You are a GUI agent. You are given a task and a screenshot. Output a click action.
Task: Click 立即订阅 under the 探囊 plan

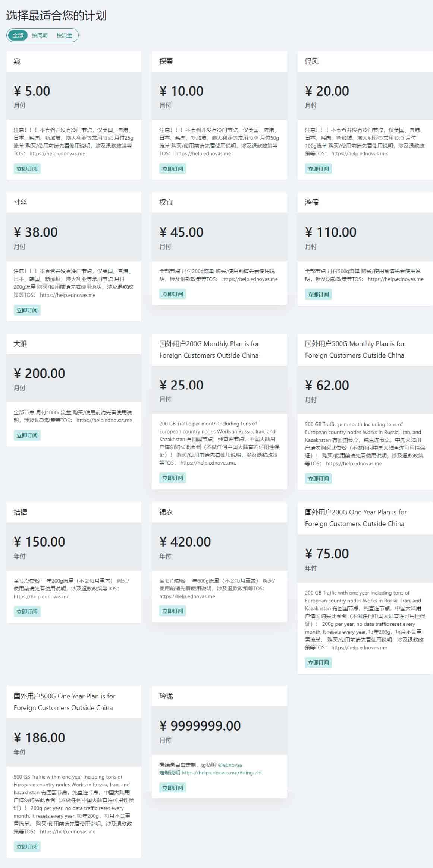(x=173, y=169)
